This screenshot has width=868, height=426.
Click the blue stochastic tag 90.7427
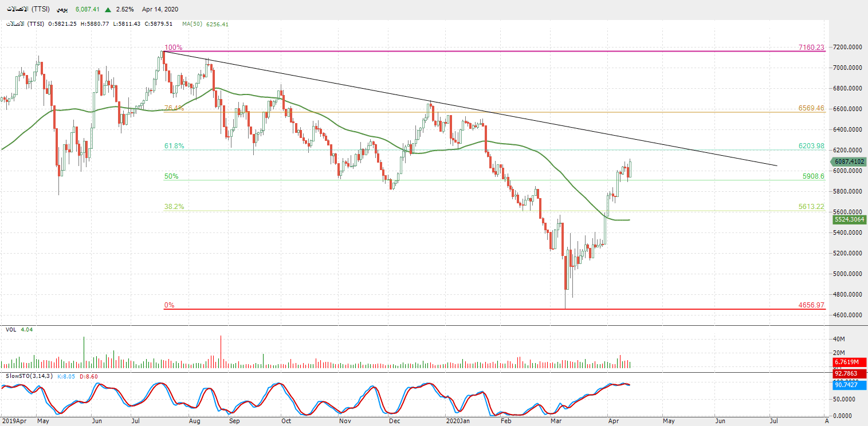tap(849, 385)
